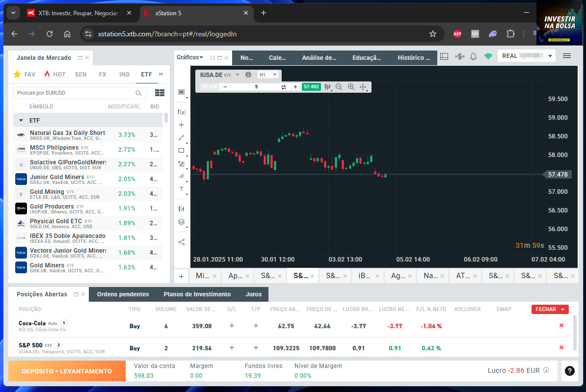The height and width of the screenshot is (392, 586).
Task: Show more market categories arrow
Action: coord(161,75)
